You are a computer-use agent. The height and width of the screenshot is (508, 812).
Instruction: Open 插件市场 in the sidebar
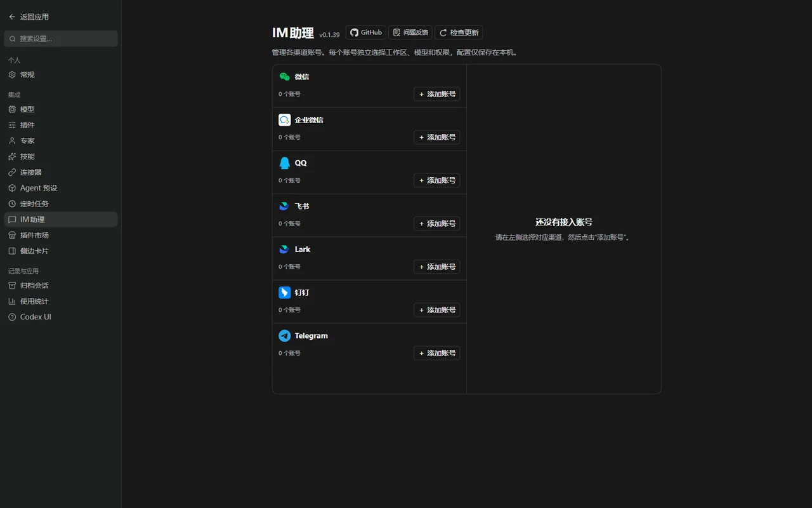(x=61, y=235)
